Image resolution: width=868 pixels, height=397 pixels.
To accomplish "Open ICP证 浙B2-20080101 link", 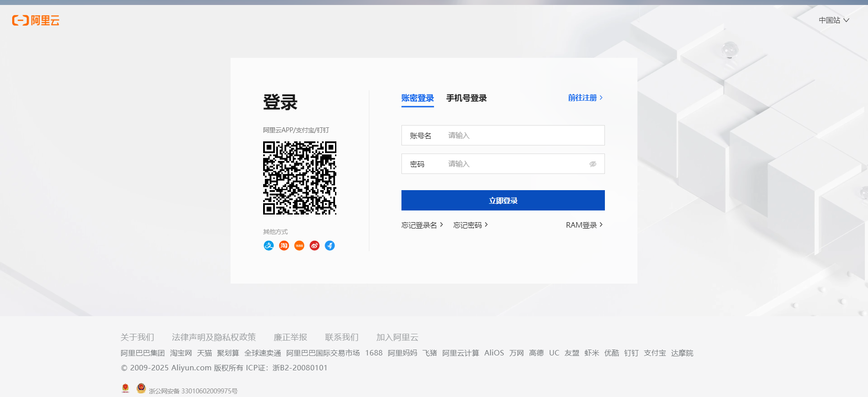I will 287,368.
